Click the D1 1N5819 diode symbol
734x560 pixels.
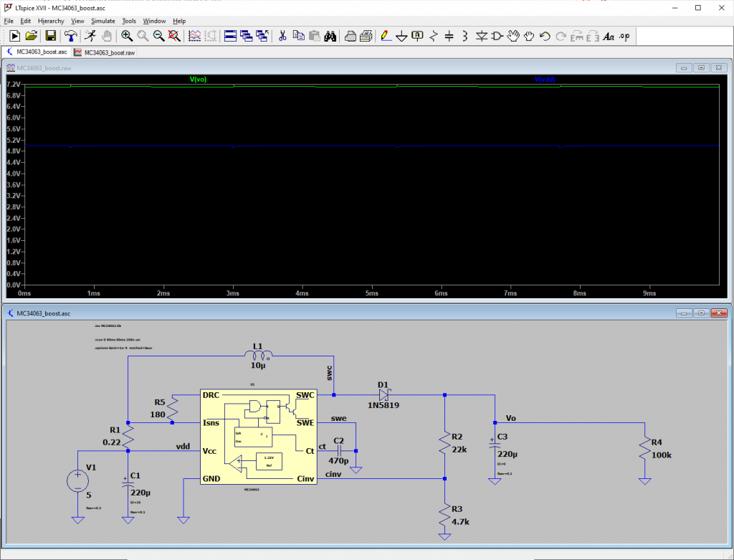384,394
